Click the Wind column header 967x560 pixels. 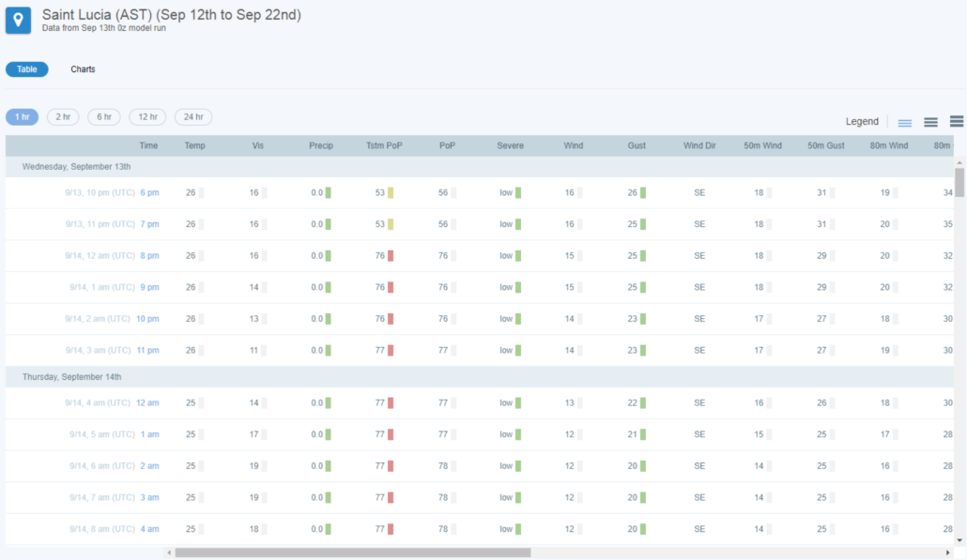(x=573, y=145)
